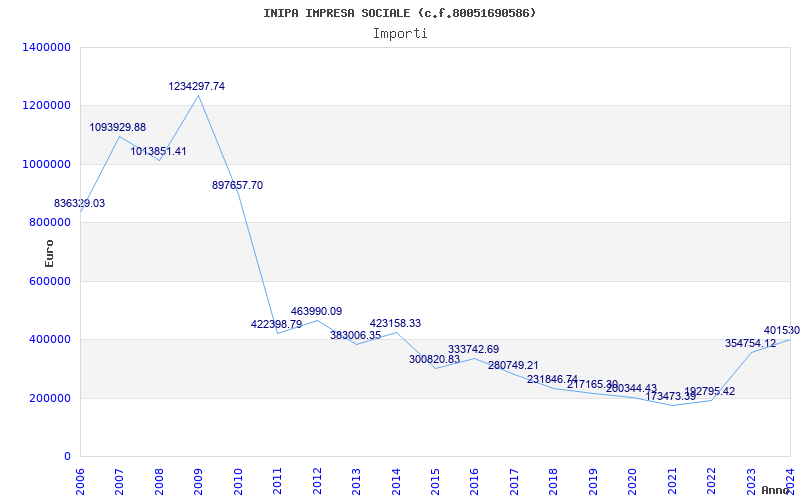The height and width of the screenshot is (500, 800).
Task: Click the y-axis value 400000
Action: point(49,339)
